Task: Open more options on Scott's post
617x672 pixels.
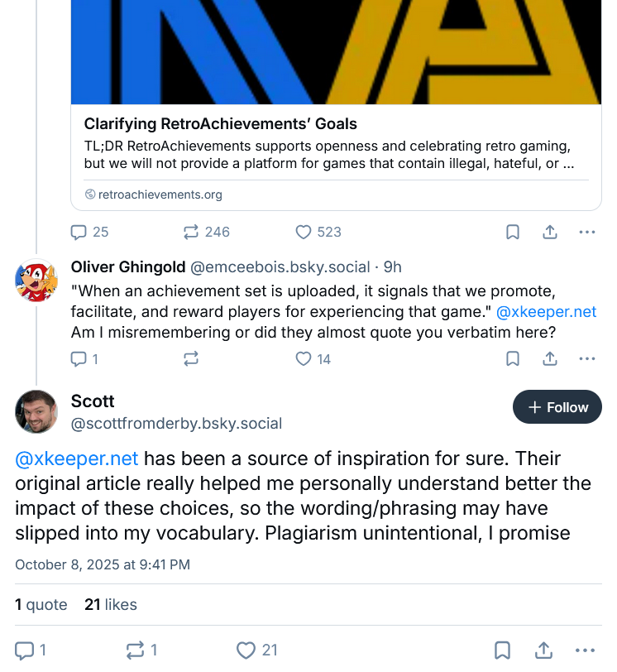Action: click(587, 650)
